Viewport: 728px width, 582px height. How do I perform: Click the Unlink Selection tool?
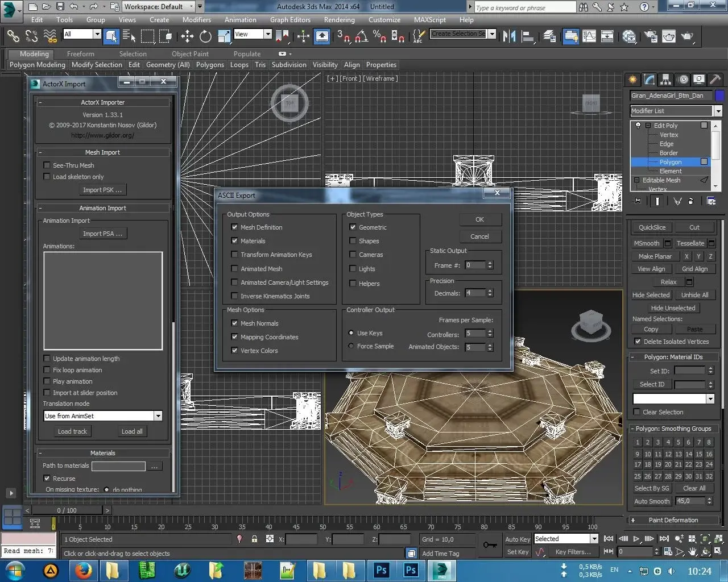(x=31, y=37)
